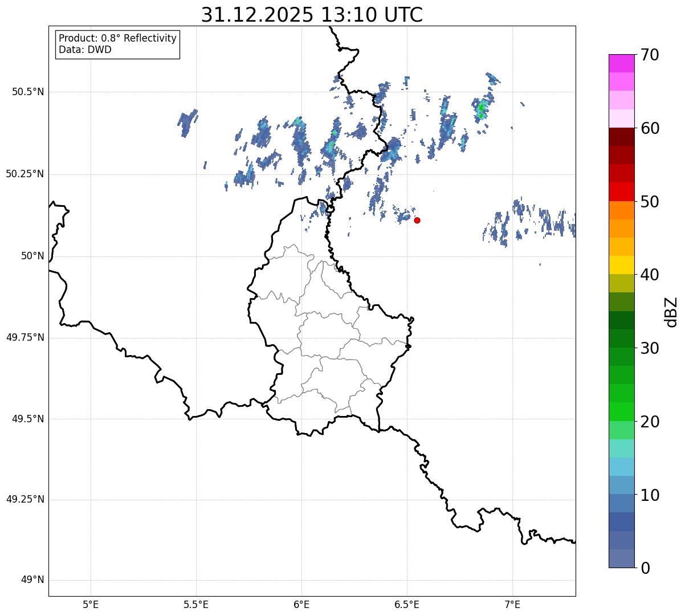Click the 49.25°N latitude label
685x616 pixels.
pyautogui.click(x=25, y=499)
